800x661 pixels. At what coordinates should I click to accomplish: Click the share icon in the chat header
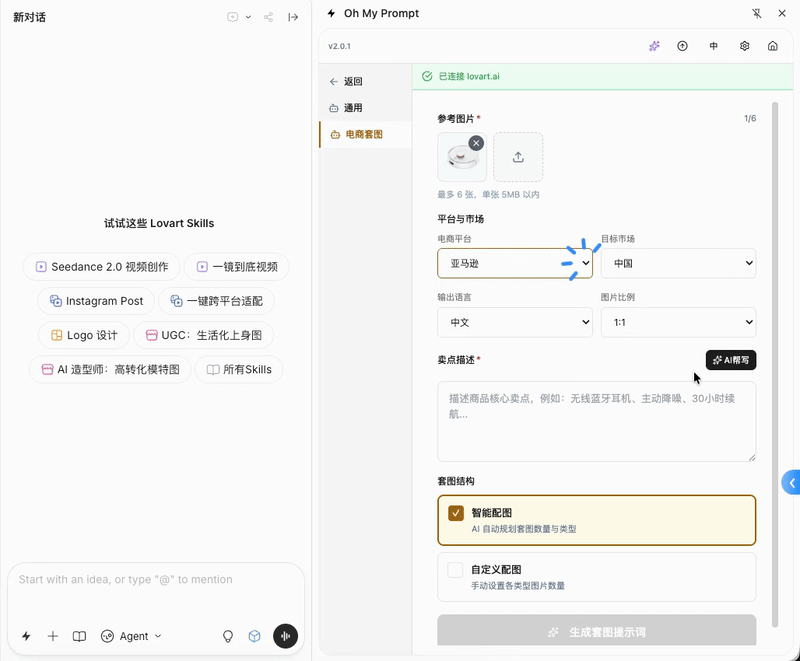[268, 17]
